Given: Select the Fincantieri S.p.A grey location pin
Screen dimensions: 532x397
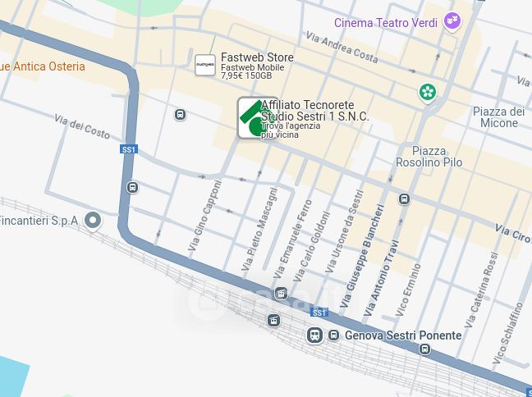Looking at the screenshot, I should [93, 221].
